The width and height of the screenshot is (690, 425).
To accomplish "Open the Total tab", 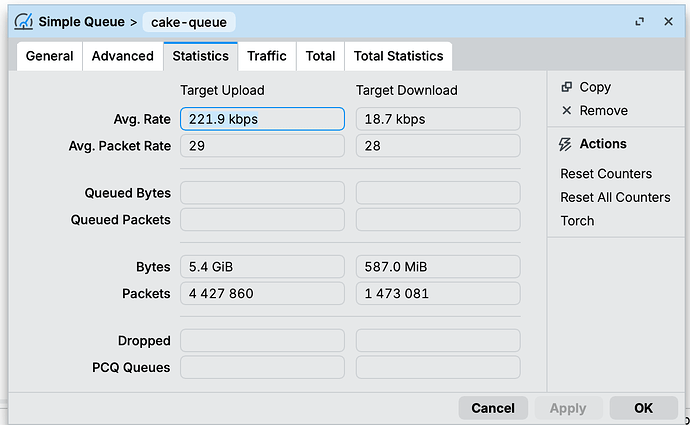I will 320,56.
